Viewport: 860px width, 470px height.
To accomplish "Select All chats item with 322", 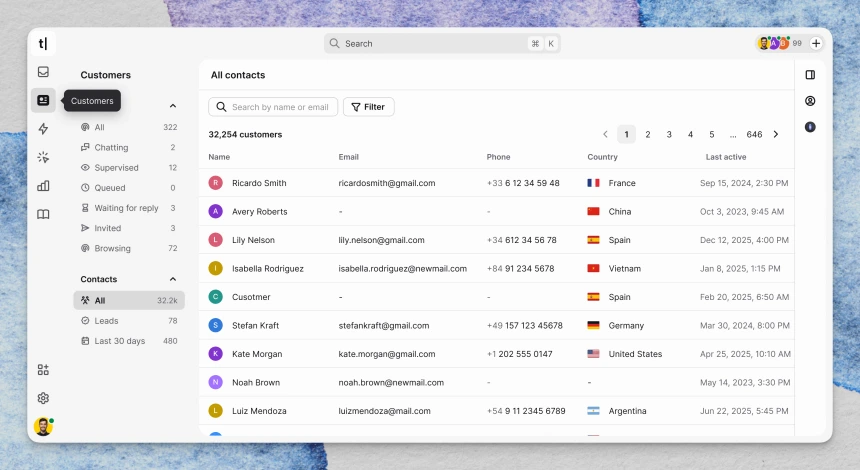I will (x=129, y=127).
